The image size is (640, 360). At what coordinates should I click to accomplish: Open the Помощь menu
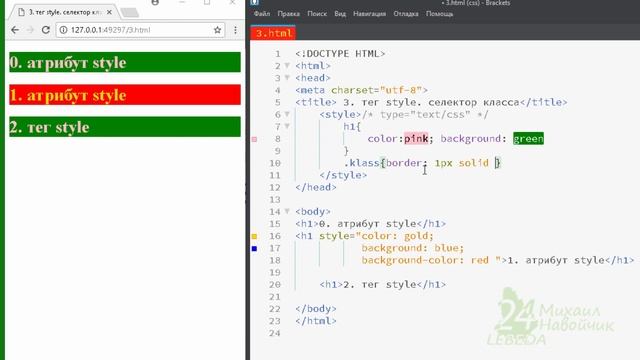click(x=440, y=13)
